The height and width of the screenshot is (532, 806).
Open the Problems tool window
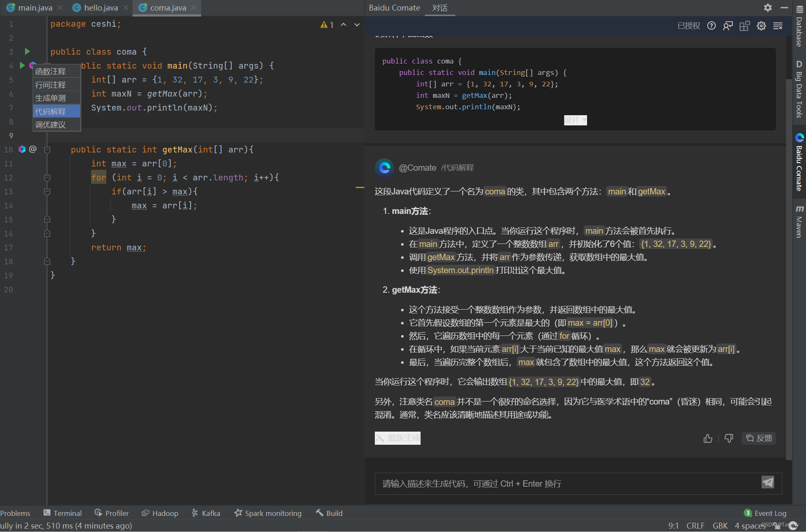click(x=15, y=513)
